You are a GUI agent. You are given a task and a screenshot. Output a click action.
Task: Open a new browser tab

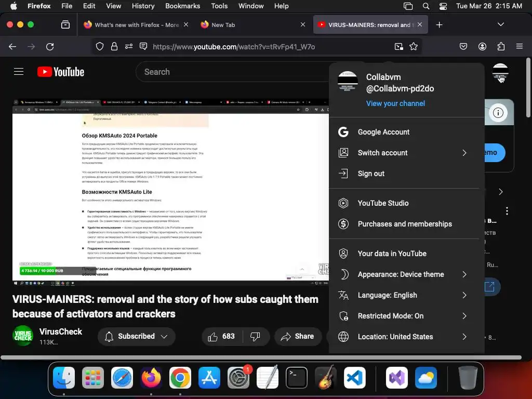[439, 25]
